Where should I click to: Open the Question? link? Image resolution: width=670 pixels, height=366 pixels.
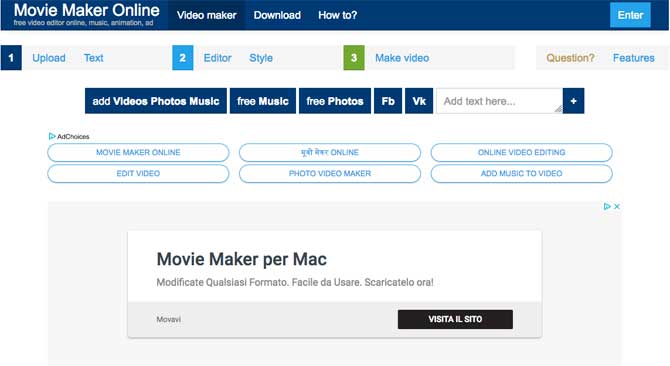570,58
